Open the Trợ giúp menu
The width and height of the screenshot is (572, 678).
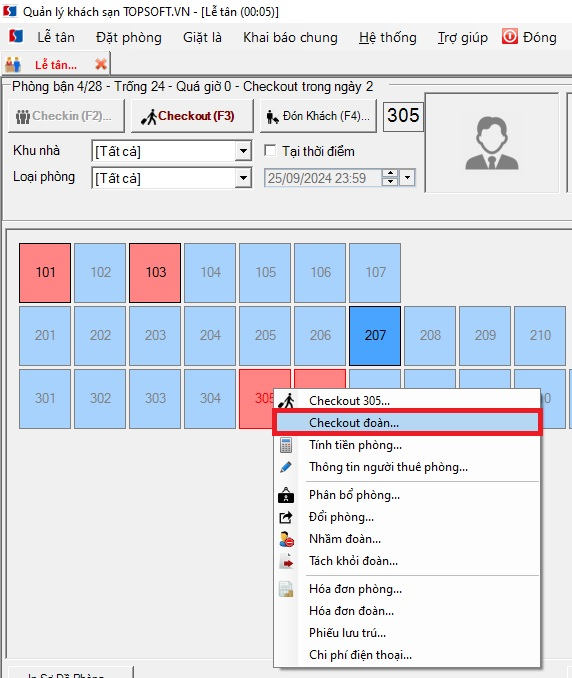tap(463, 37)
